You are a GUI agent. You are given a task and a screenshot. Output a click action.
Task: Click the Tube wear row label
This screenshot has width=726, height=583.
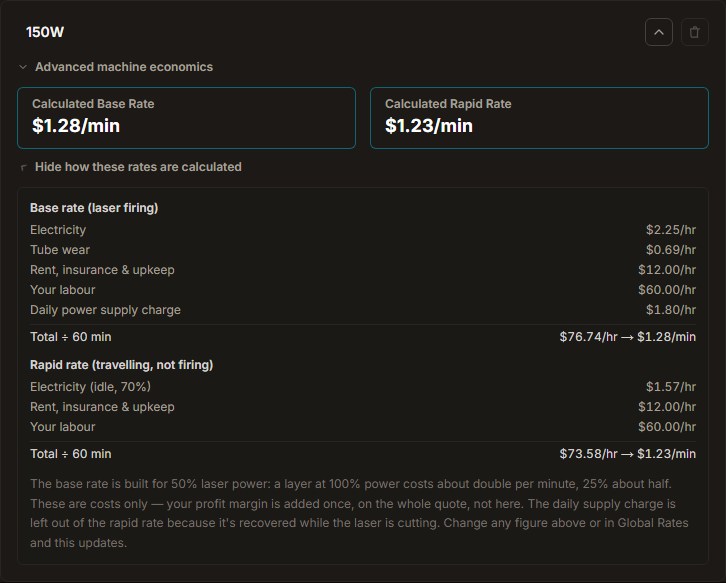click(x=60, y=250)
